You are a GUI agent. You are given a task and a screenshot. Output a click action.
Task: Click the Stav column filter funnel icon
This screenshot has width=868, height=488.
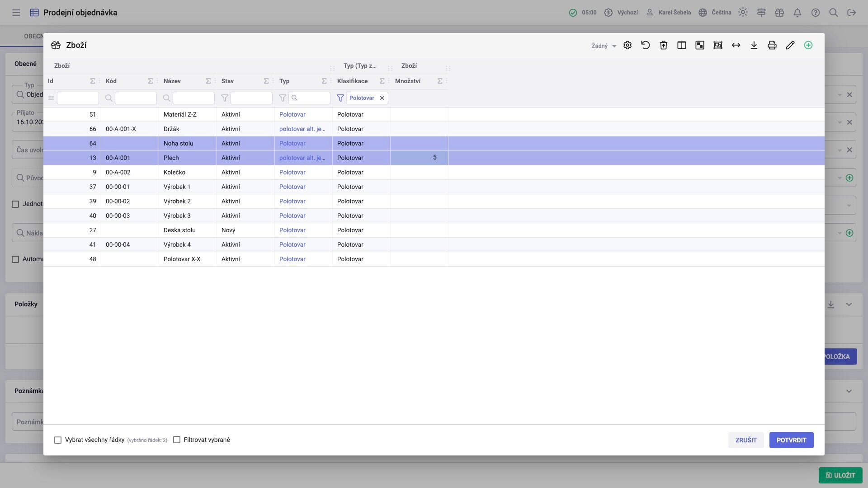tap(225, 98)
